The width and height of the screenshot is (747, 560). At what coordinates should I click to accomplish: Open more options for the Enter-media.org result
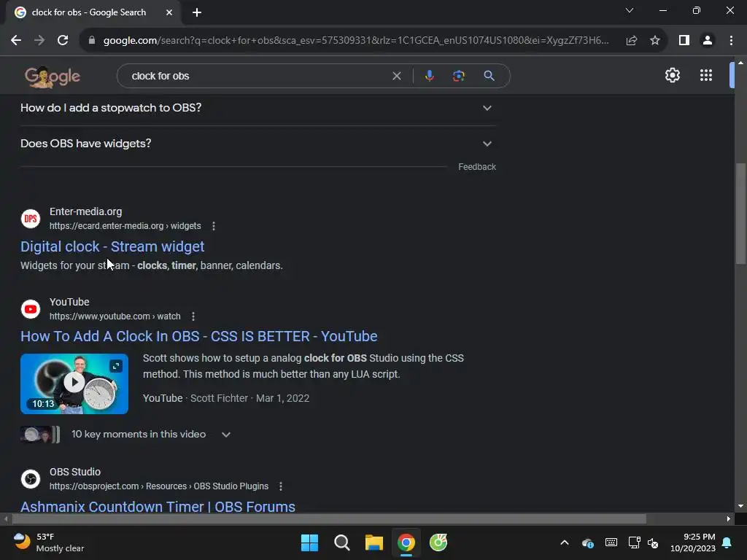click(214, 226)
